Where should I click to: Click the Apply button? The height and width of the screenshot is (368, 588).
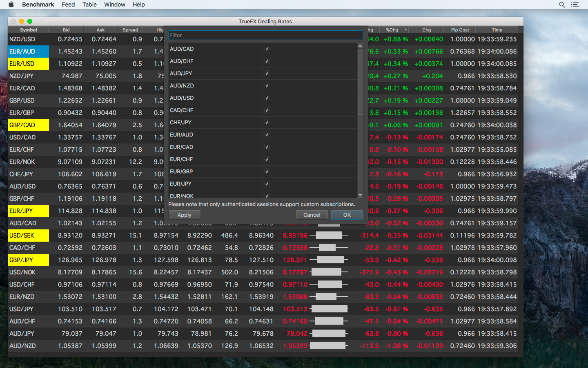(184, 215)
